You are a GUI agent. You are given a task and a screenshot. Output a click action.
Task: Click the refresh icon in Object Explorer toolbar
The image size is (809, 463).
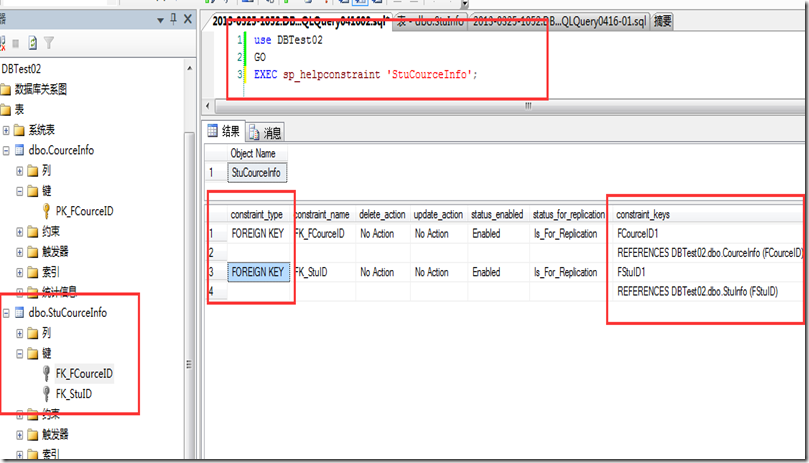pyautogui.click(x=33, y=43)
